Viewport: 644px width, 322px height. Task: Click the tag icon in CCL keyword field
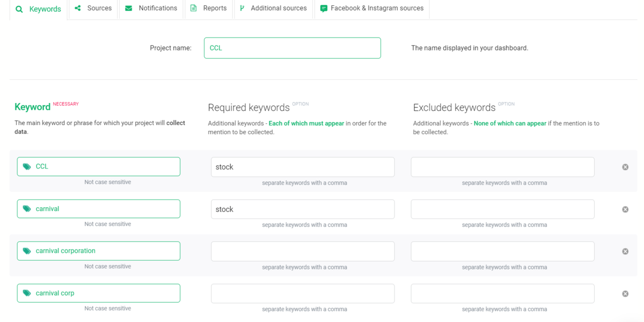tap(27, 166)
